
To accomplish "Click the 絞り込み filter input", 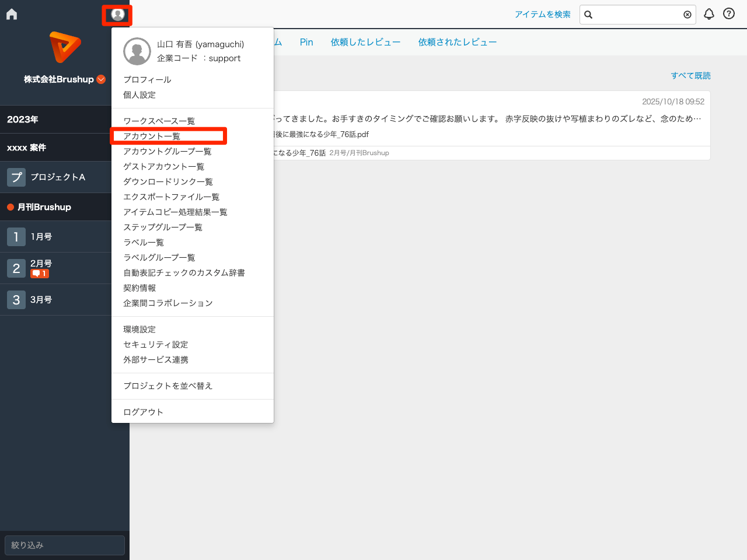I will (64, 545).
